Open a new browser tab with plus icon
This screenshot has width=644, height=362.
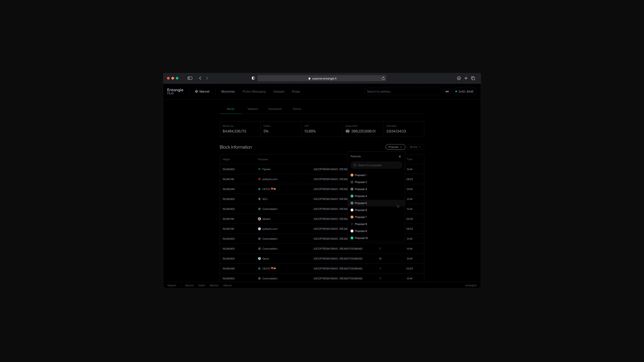(466, 78)
